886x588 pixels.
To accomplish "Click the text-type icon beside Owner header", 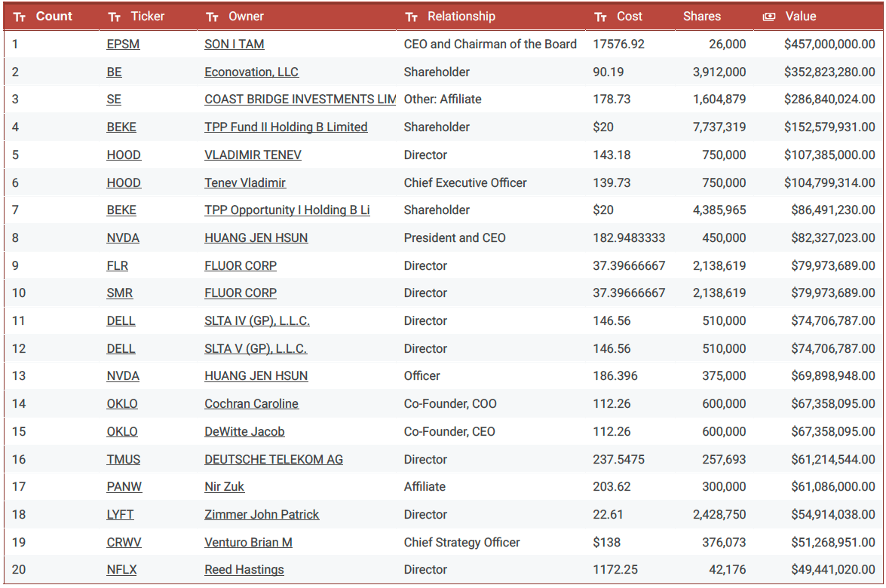I will point(212,17).
